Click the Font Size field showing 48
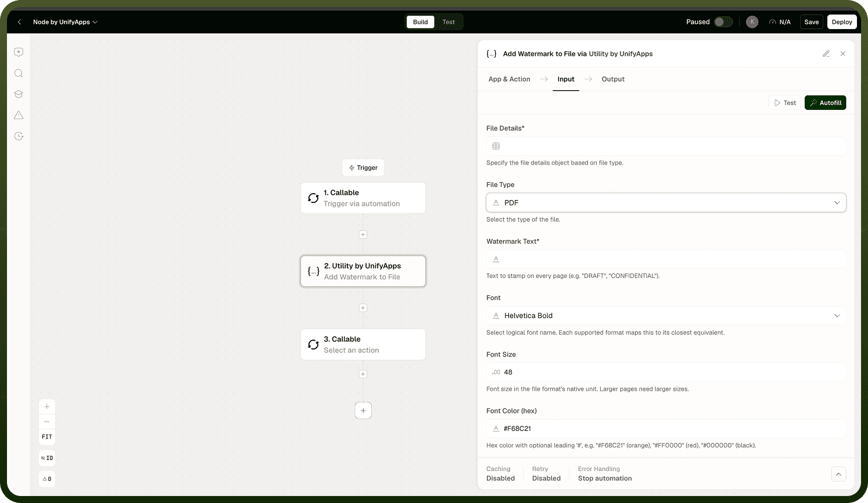 point(666,372)
